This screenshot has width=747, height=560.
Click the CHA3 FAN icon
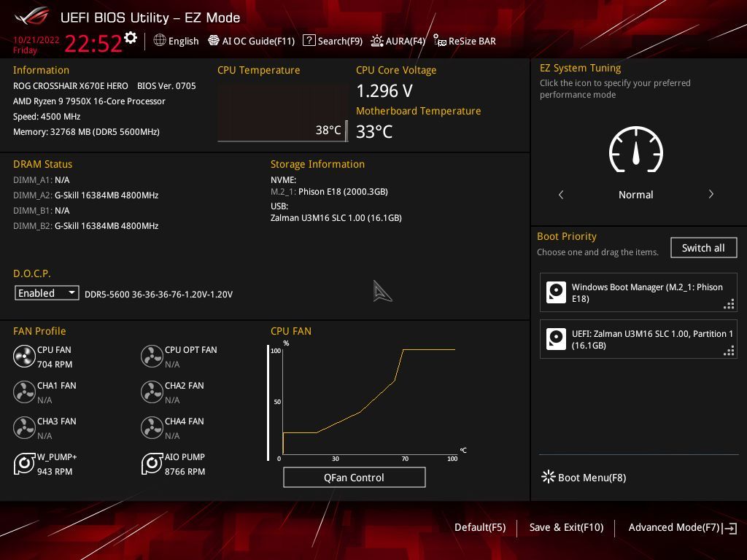[x=24, y=427]
